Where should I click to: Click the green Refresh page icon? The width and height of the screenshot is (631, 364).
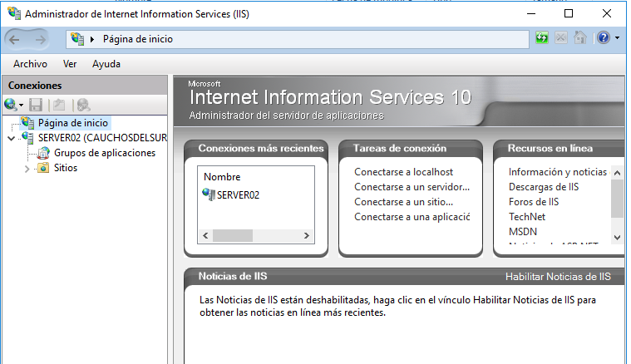click(x=542, y=37)
